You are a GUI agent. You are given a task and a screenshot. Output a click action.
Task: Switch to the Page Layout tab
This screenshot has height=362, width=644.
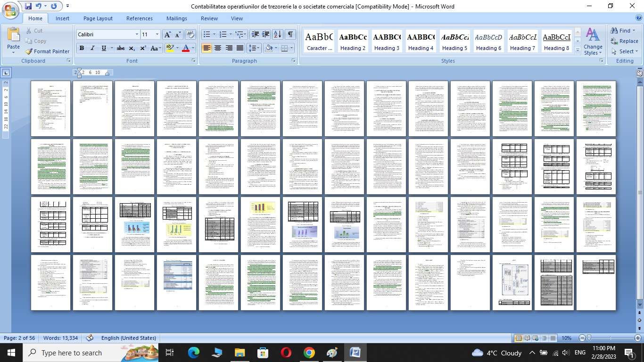(x=98, y=18)
